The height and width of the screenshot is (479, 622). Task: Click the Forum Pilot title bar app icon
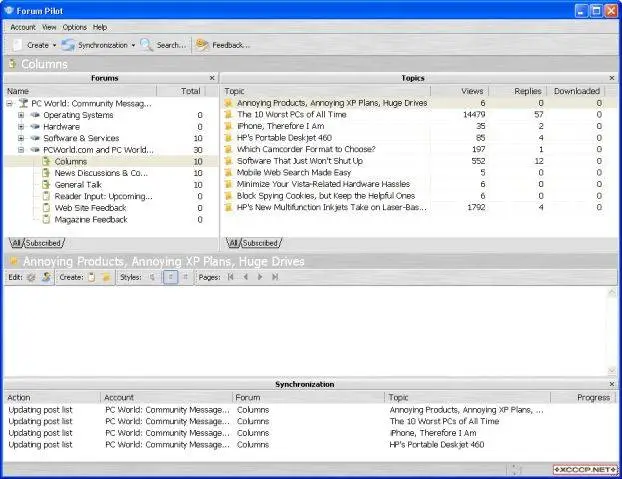click(x=8, y=10)
